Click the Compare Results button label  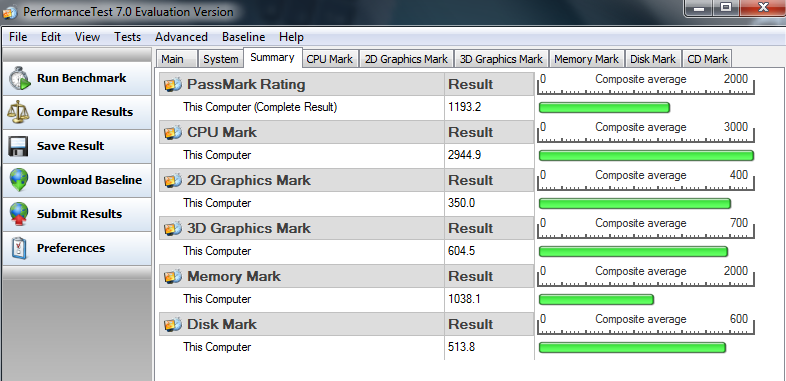(85, 112)
